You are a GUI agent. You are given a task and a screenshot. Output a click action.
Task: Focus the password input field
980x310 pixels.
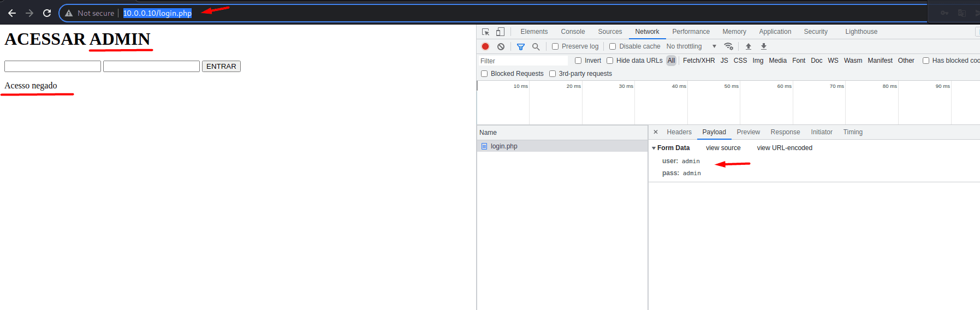pos(151,66)
